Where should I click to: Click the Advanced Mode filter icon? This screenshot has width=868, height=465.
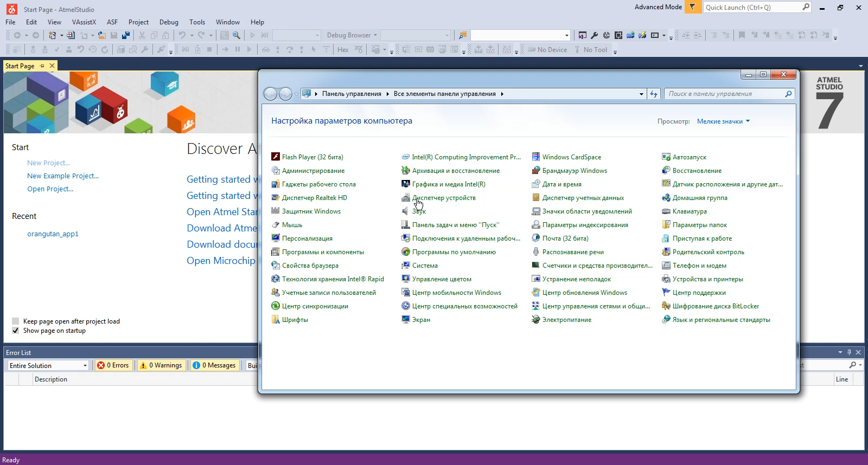click(692, 7)
